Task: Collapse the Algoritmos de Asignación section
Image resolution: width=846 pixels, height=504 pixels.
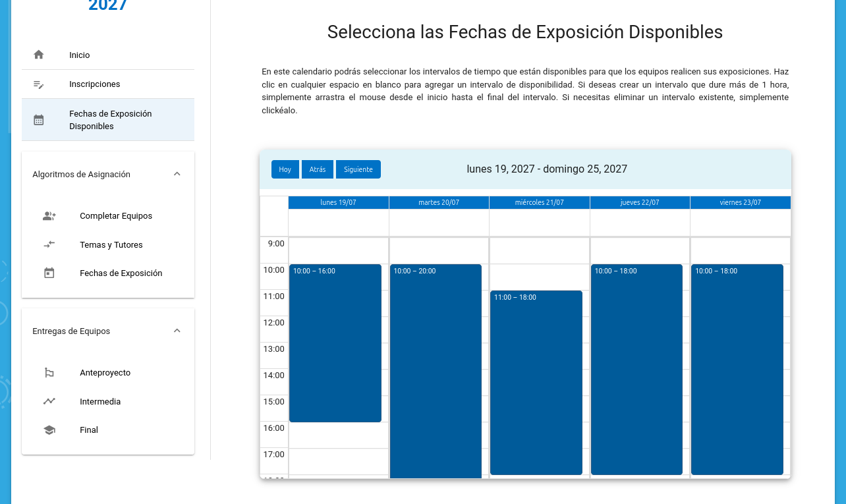Action: [177, 174]
